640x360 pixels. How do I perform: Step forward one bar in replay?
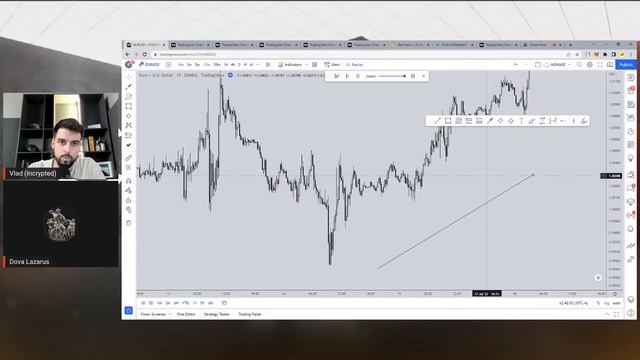click(358, 76)
